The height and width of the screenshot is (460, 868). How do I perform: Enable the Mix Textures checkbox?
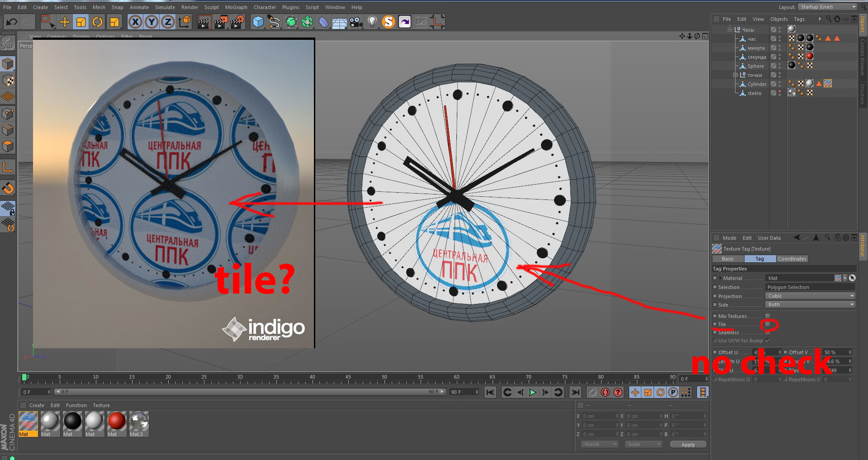click(x=768, y=316)
